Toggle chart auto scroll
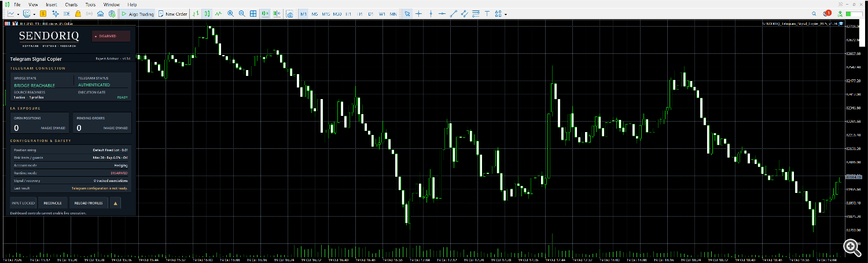868x263 pixels. pos(265,13)
